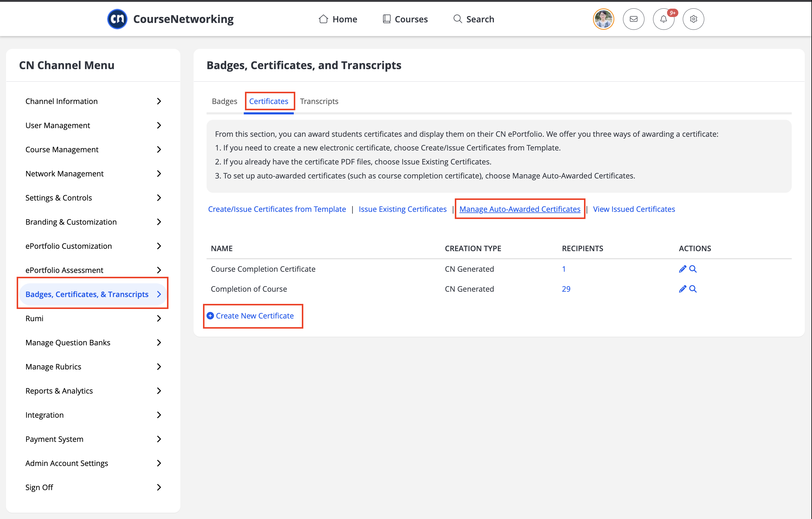Image resolution: width=812 pixels, height=519 pixels.
Task: View the 1 recipient of Course Completion Certificate
Action: [563, 269]
